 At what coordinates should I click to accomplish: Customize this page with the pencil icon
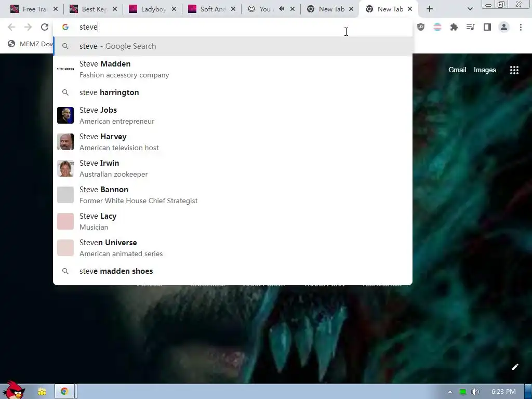tap(515, 367)
